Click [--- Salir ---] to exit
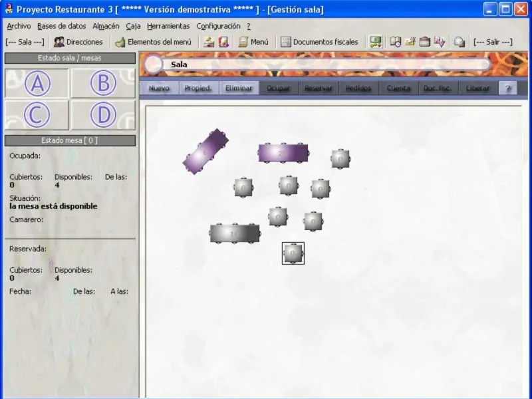Viewport: 532px width, 399px height. (493, 42)
